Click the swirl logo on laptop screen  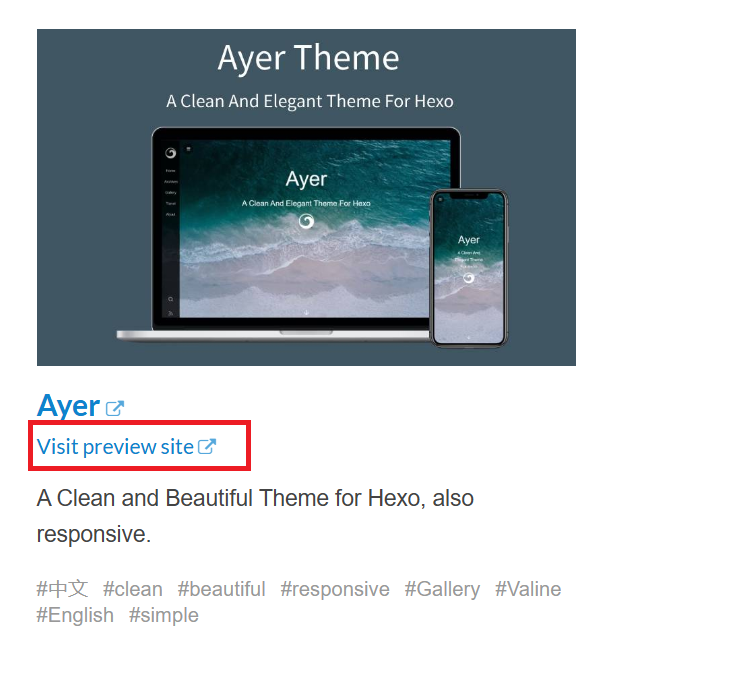(x=306, y=221)
